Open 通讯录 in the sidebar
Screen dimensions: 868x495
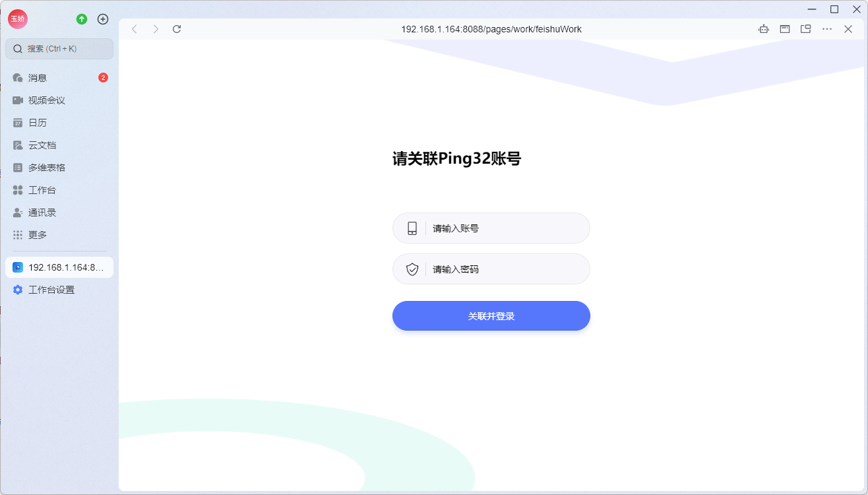pos(59,213)
